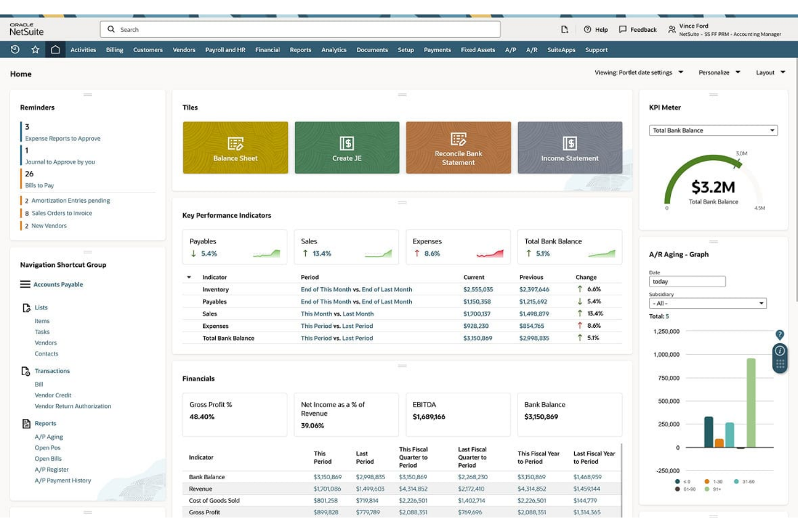Open the Customers menu
Viewport: 798px width, 532px height.
[x=148, y=50]
